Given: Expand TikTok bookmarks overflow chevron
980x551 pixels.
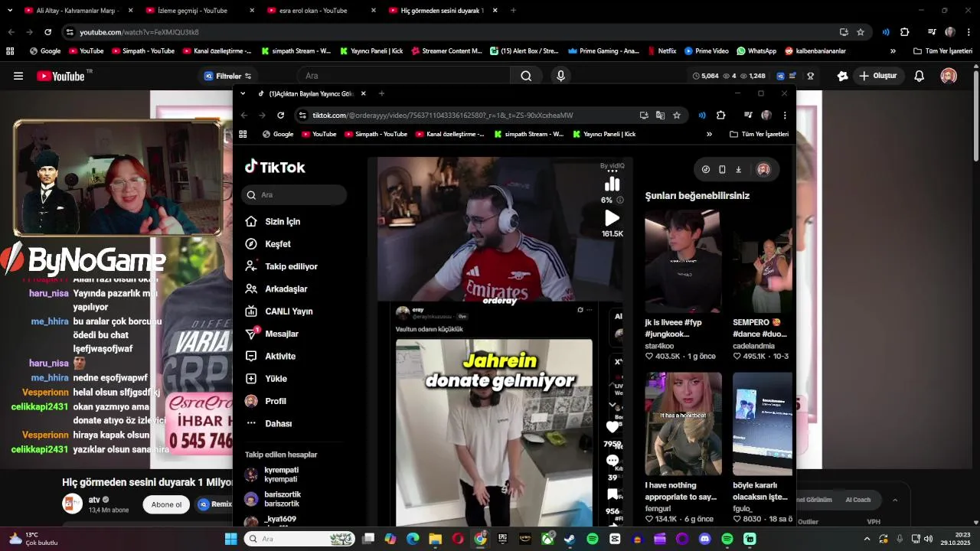Looking at the screenshot, I should tap(709, 134).
